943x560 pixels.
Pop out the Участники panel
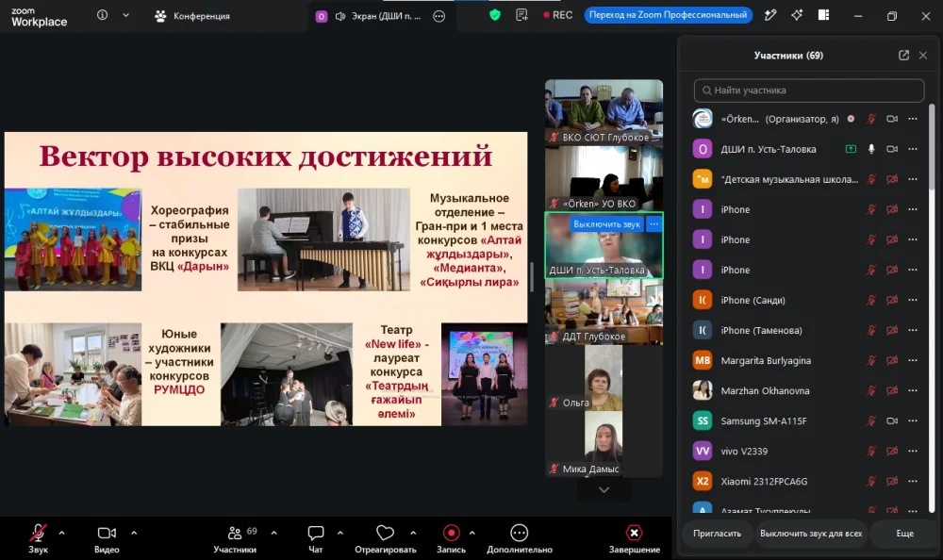pyautogui.click(x=903, y=56)
